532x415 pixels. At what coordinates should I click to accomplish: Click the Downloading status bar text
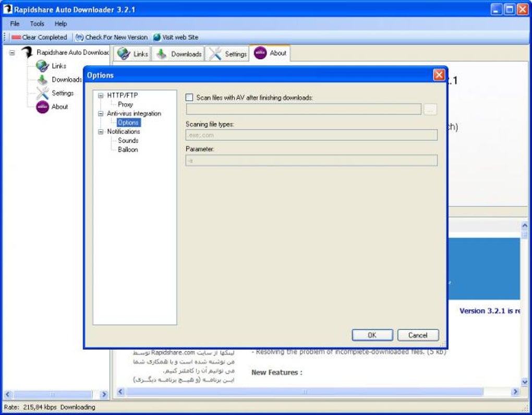[x=78, y=407]
